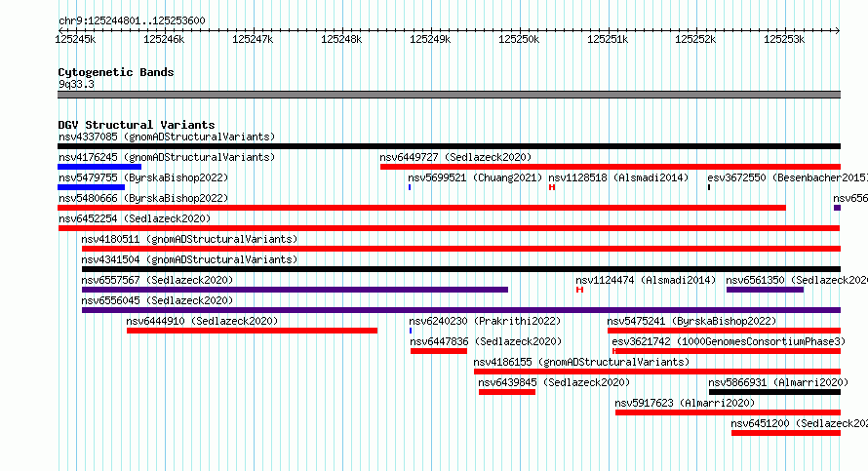Click the red bar under nsv5917623

(728, 412)
